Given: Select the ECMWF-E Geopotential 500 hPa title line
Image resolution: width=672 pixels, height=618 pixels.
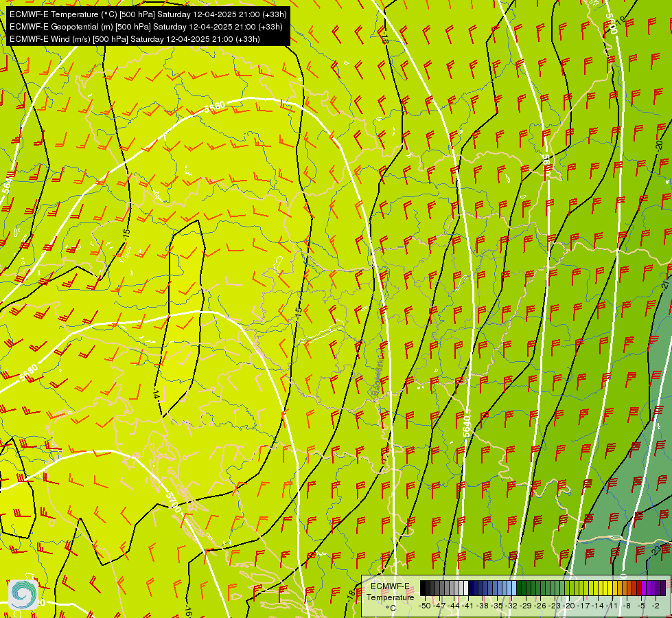Looking at the screenshot, I should [146, 27].
